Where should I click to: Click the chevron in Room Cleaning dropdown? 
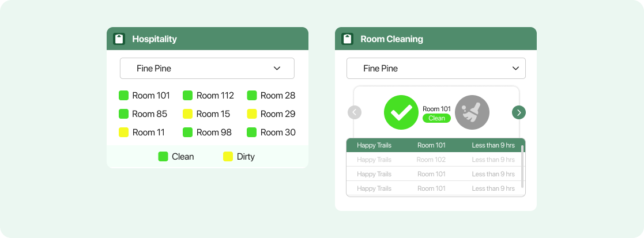[x=516, y=68]
